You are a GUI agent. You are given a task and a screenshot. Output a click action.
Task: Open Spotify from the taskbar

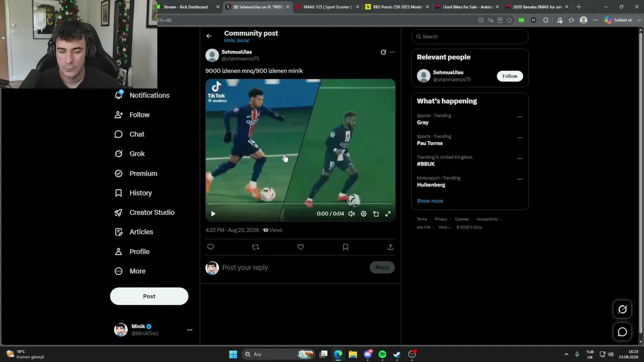[x=382, y=354]
